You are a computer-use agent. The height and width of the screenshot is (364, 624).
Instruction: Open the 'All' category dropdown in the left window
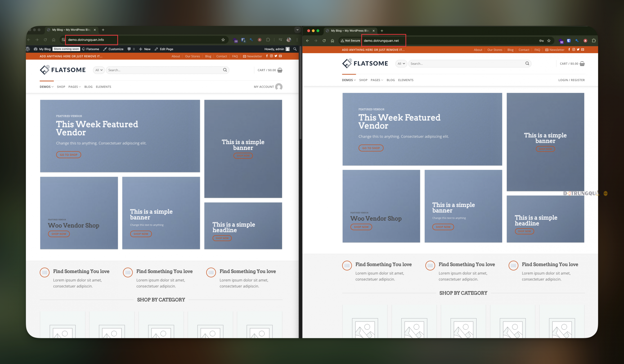point(99,70)
